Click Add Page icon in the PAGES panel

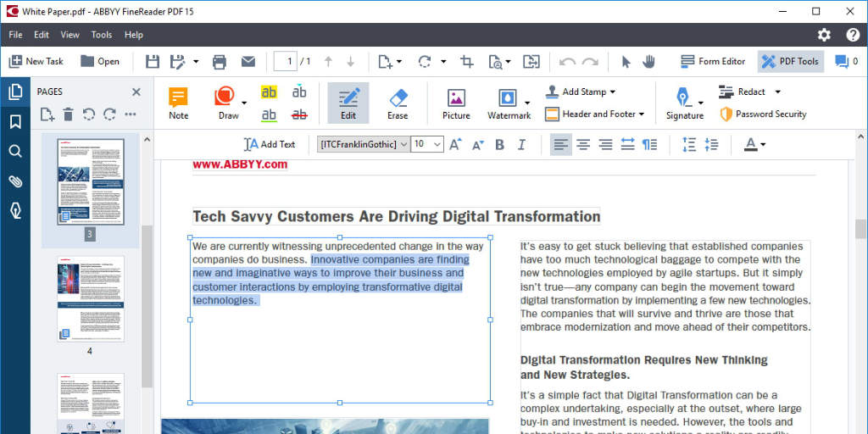pos(47,114)
